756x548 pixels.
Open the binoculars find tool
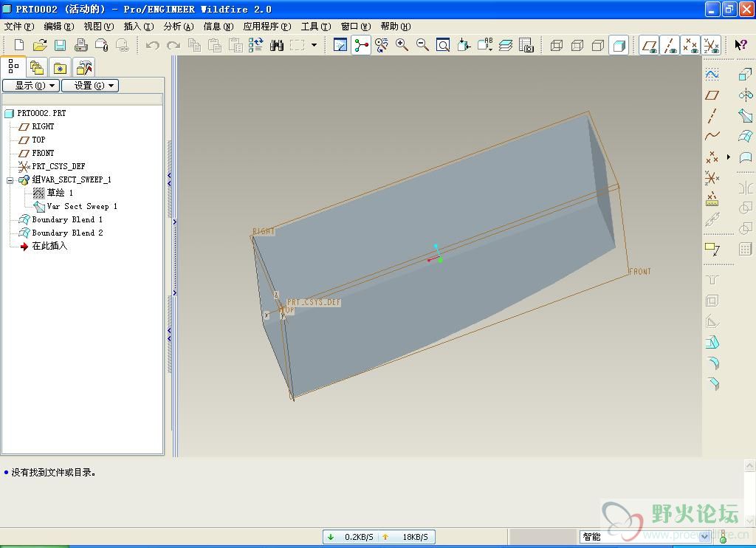(x=277, y=45)
